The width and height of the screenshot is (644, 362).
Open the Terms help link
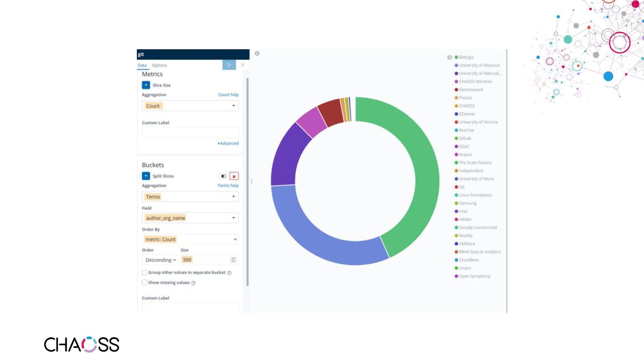(228, 186)
